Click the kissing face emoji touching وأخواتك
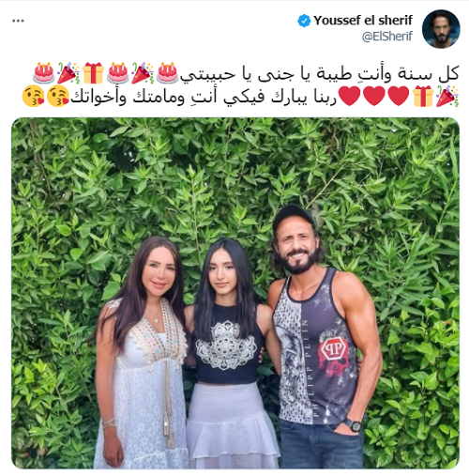The height and width of the screenshot is (476, 469). [58, 96]
